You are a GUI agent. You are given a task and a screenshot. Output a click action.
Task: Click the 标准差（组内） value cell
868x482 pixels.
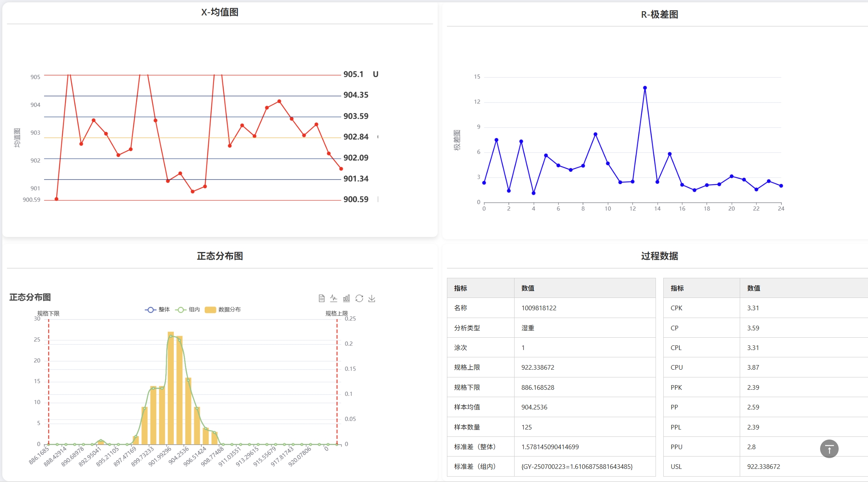[x=577, y=467]
